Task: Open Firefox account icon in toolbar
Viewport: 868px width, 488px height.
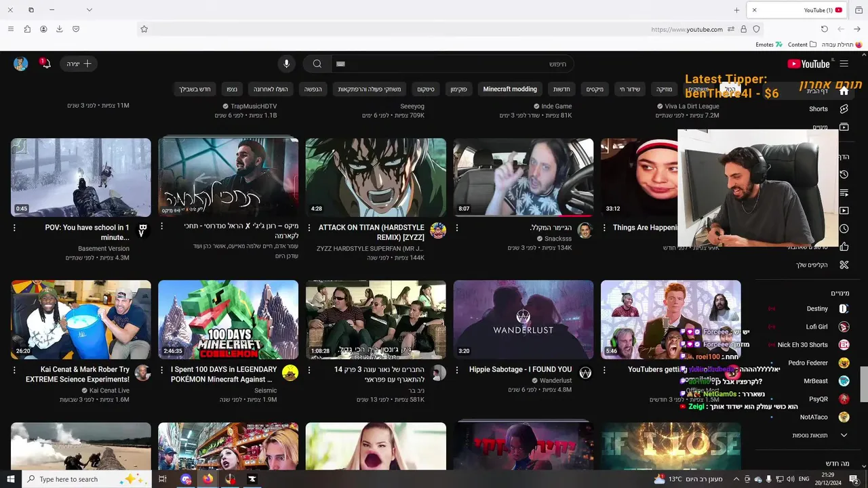Action: [43, 29]
